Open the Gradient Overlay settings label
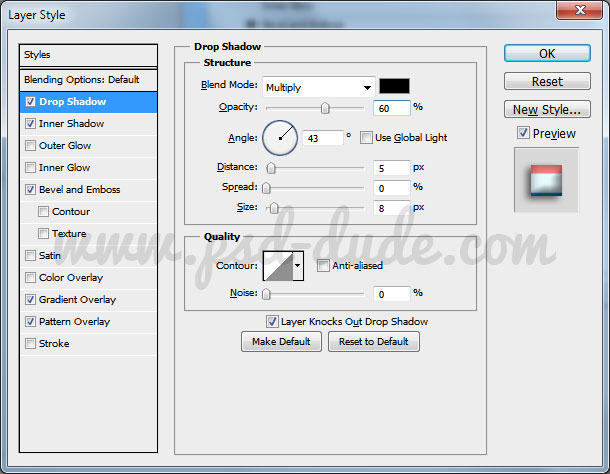The image size is (610, 474). 78,300
